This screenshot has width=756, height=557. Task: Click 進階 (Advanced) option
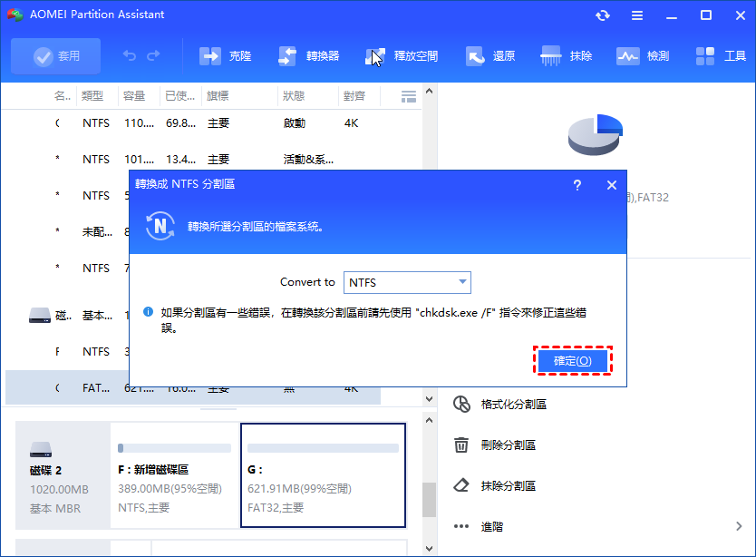point(492,526)
